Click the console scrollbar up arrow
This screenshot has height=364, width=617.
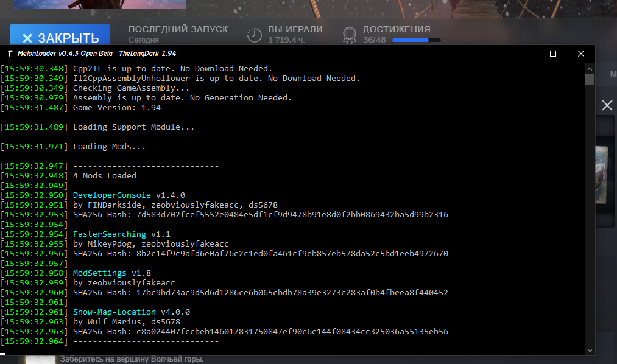click(x=590, y=69)
